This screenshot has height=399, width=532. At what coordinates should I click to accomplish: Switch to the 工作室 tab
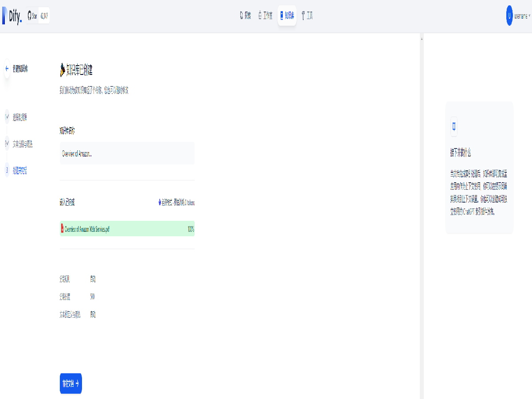pos(266,16)
